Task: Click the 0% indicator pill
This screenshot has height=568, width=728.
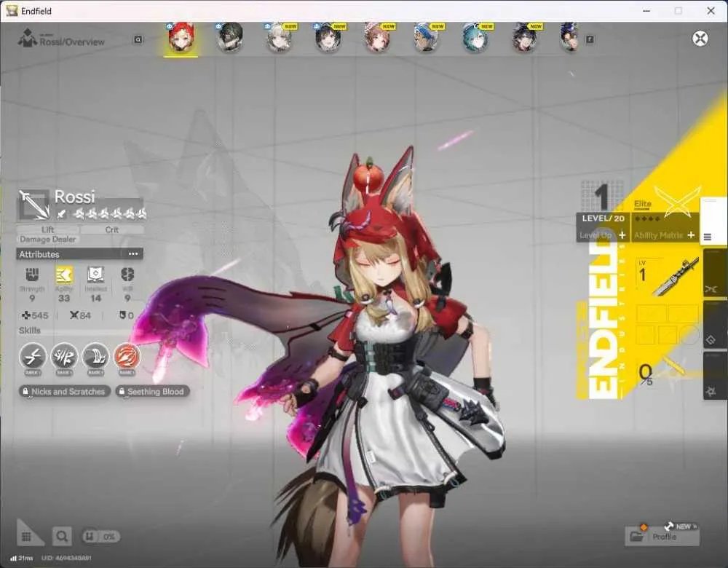Action: pyautogui.click(x=100, y=537)
